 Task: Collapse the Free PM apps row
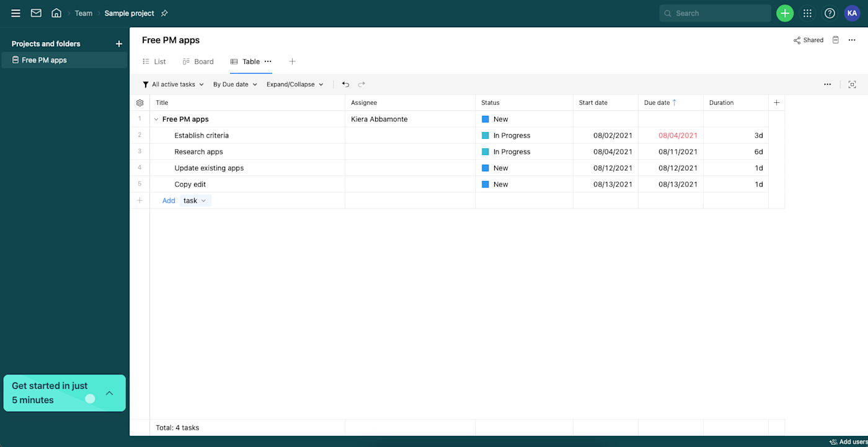tap(156, 119)
